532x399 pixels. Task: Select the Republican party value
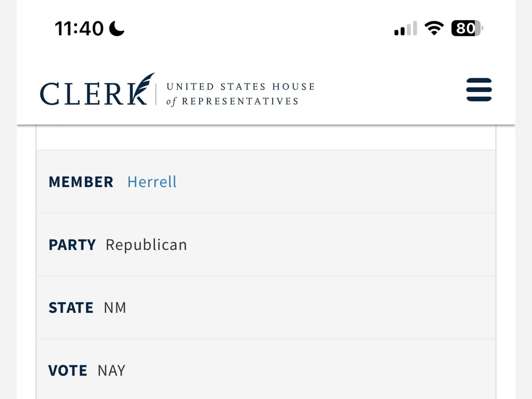(146, 245)
